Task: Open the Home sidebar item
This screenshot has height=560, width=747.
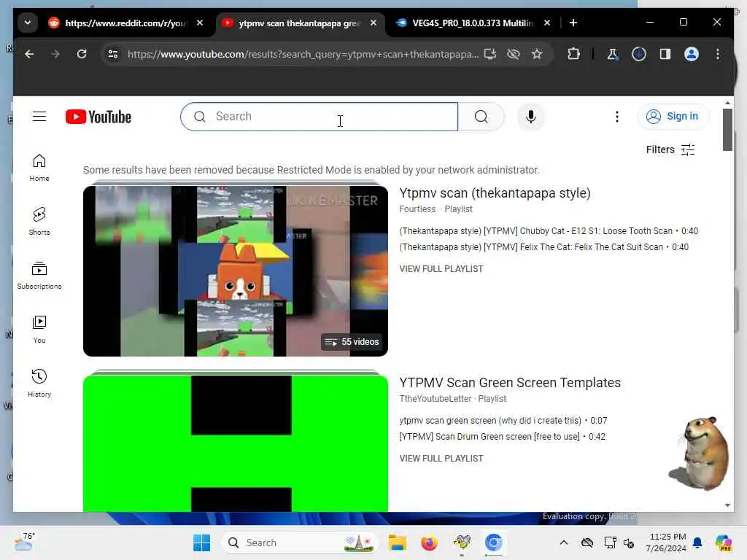Action: coord(39,168)
